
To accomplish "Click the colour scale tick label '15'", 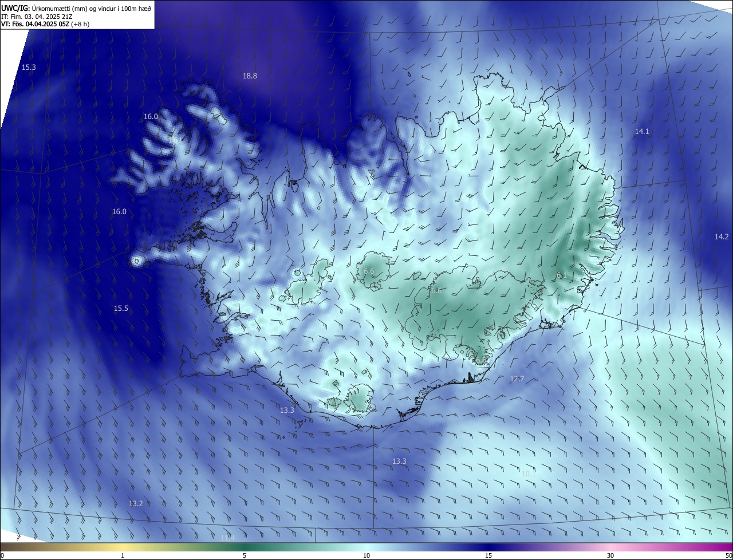I will 488,555.
